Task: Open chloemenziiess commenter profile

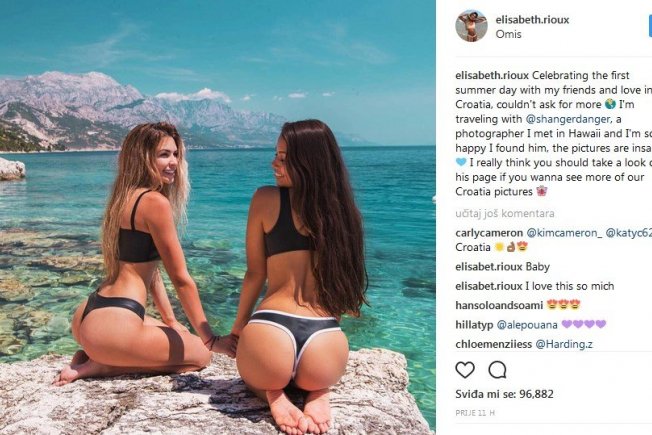Action: pos(494,344)
